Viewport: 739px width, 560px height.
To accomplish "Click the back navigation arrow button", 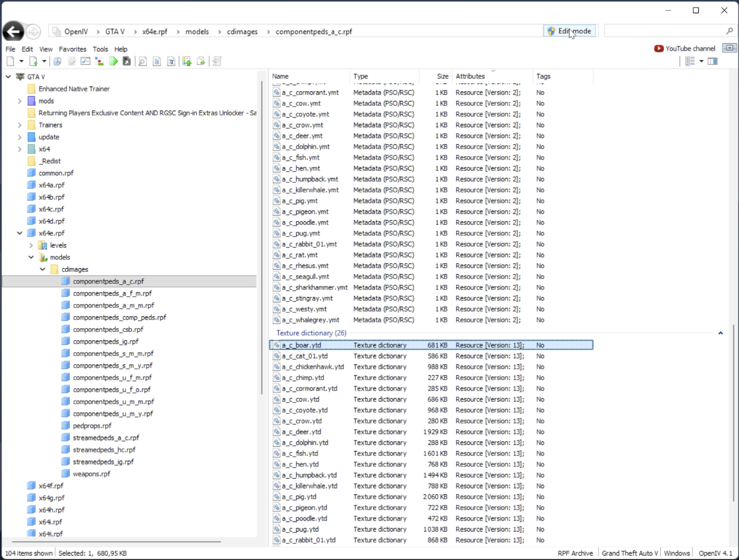I will coord(13,32).
